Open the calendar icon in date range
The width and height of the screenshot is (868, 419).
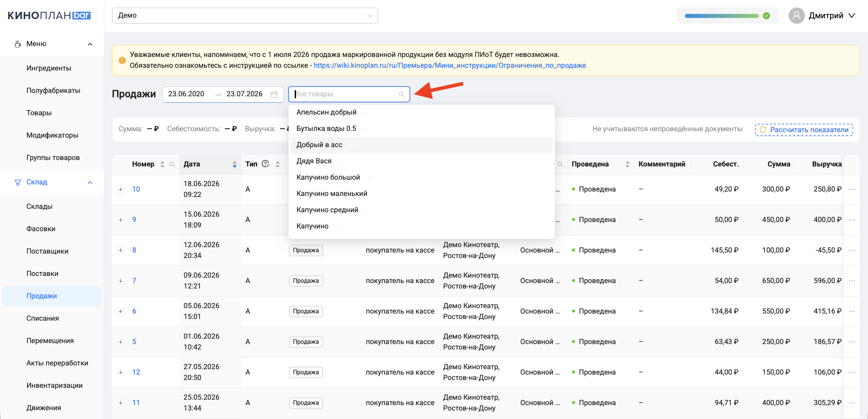pyautogui.click(x=274, y=94)
